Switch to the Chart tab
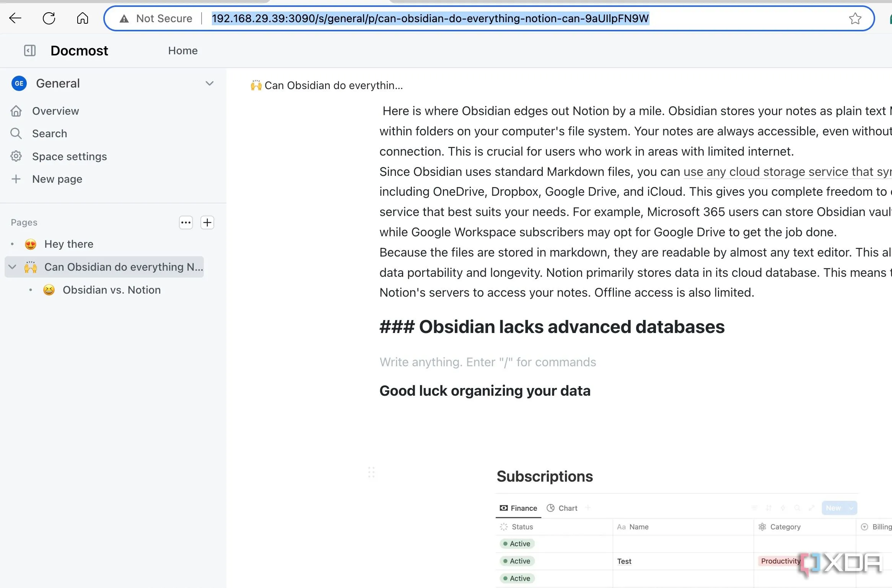This screenshot has width=892, height=588. (x=562, y=508)
